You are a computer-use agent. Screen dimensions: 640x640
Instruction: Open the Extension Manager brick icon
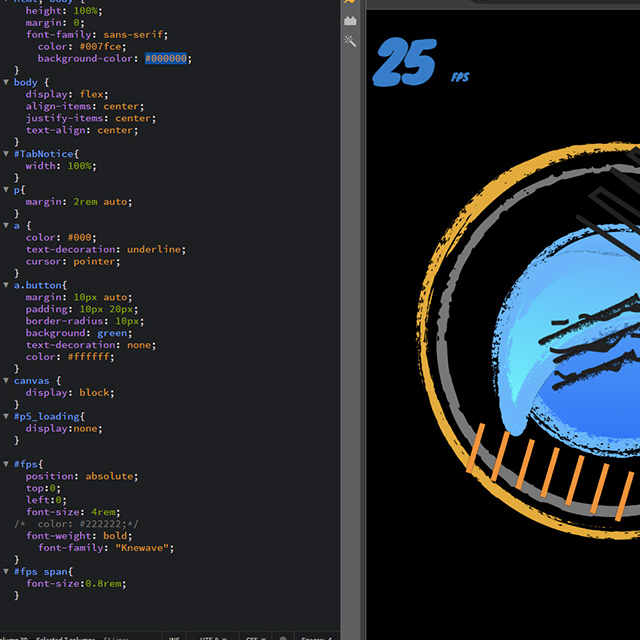click(350, 20)
